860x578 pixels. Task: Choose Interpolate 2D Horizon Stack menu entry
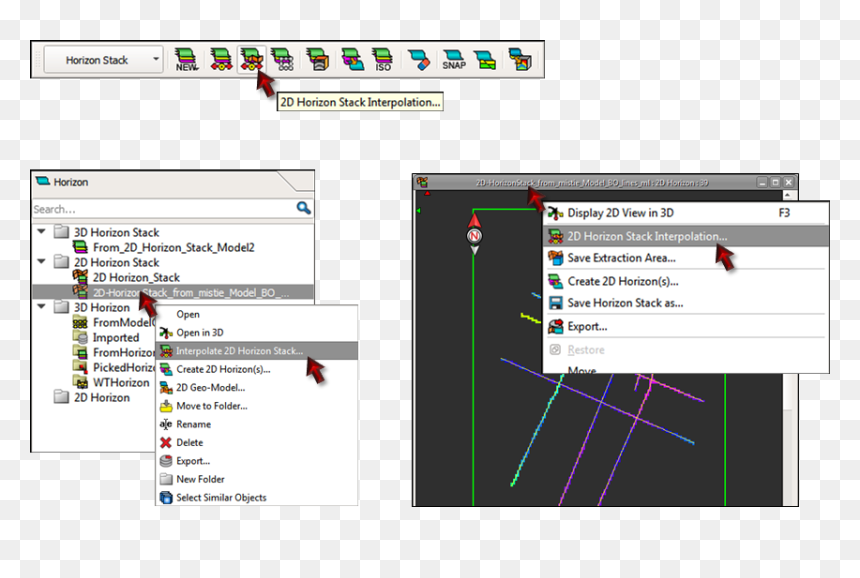257,351
